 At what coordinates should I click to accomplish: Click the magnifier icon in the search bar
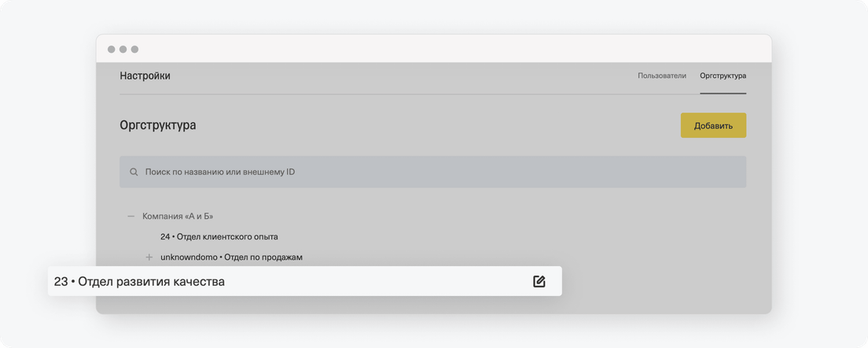(134, 172)
